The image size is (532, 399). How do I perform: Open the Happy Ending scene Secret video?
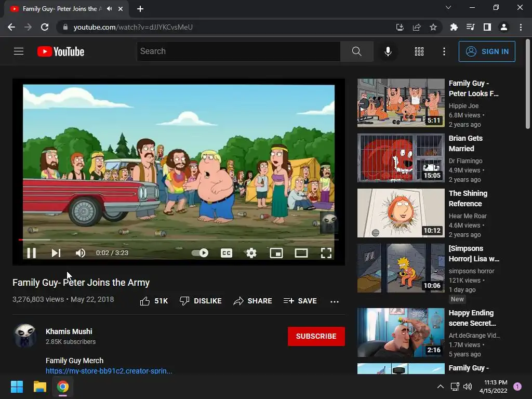coord(401,332)
